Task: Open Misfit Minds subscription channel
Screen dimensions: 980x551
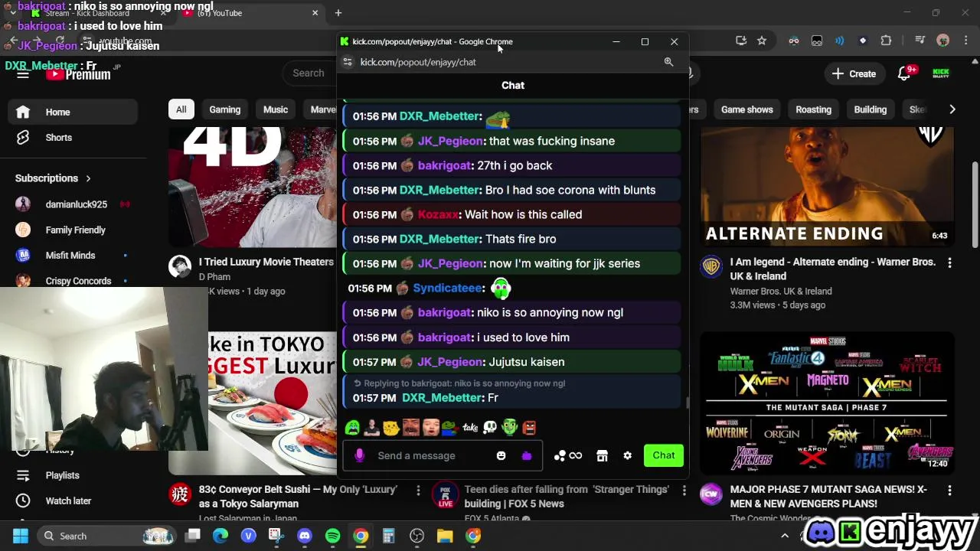Action: 73,256
